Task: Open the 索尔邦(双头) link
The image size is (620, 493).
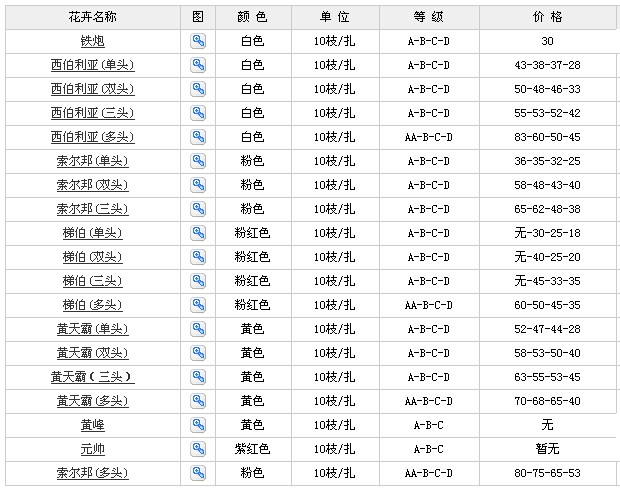Action: coord(93,185)
